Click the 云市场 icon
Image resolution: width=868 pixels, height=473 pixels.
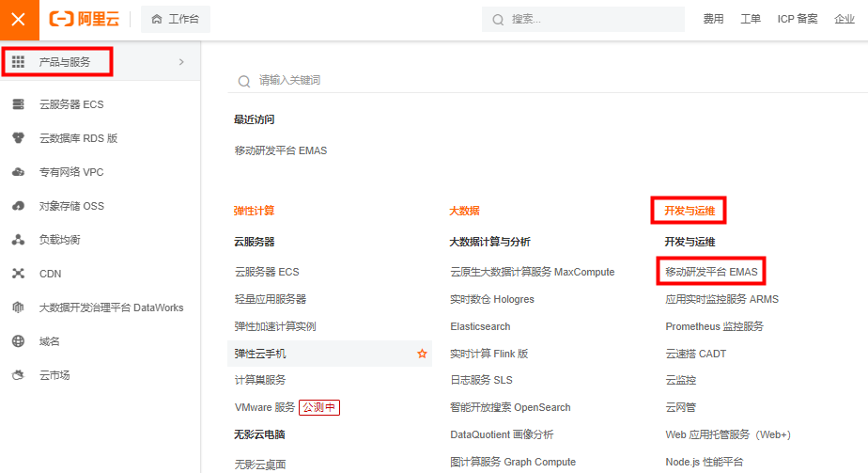(18, 375)
